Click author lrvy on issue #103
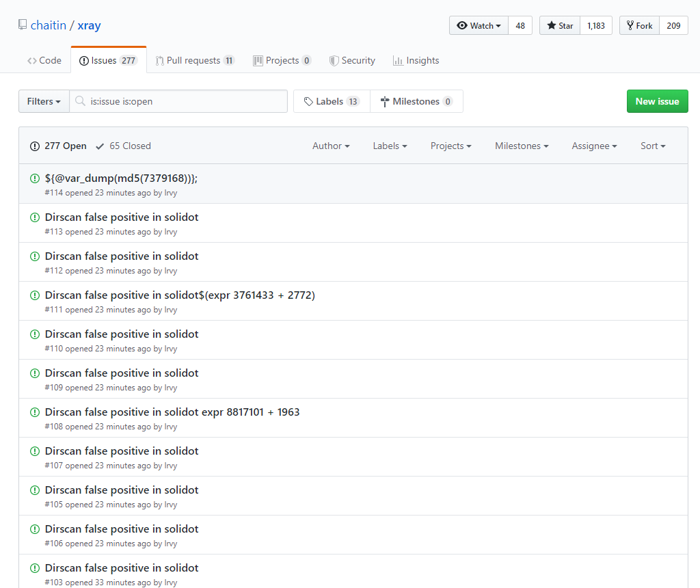 (170, 583)
